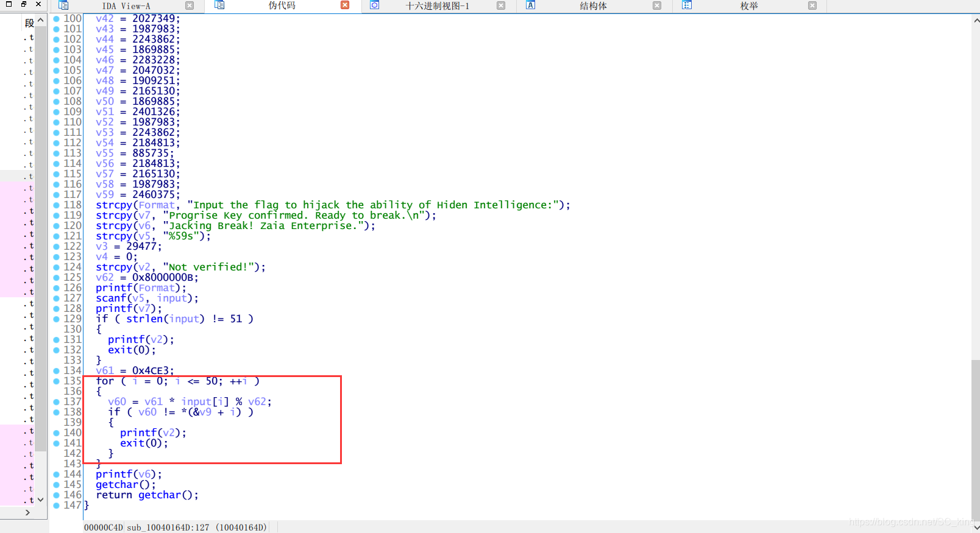This screenshot has width=980, height=533.
Task: Toggle breakpoint dot on line 129
Action: [x=56, y=319]
